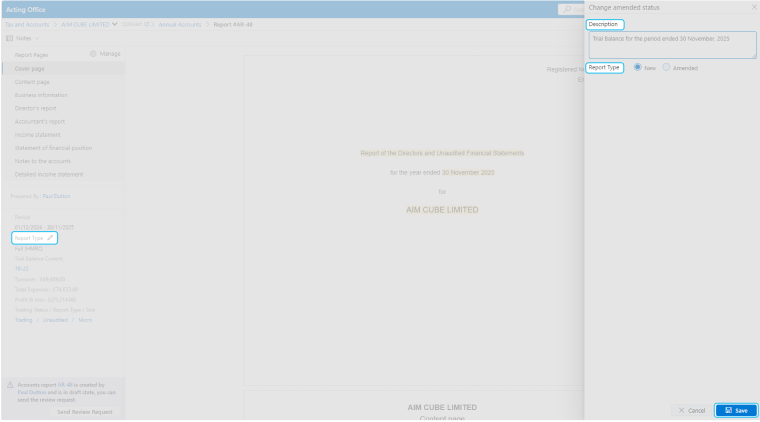Click the Send Review Request button
Image resolution: width=760 pixels, height=422 pixels.
(84, 411)
